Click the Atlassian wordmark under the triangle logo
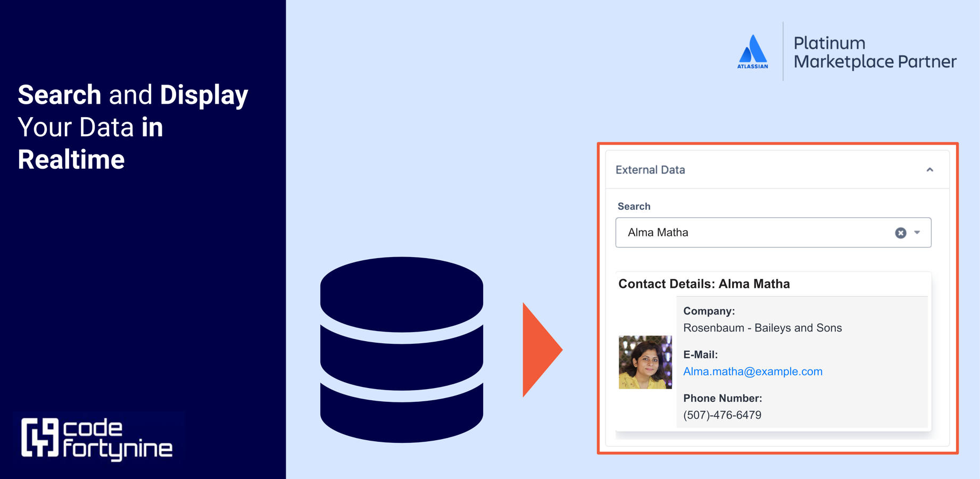The image size is (980, 479). pos(753,67)
